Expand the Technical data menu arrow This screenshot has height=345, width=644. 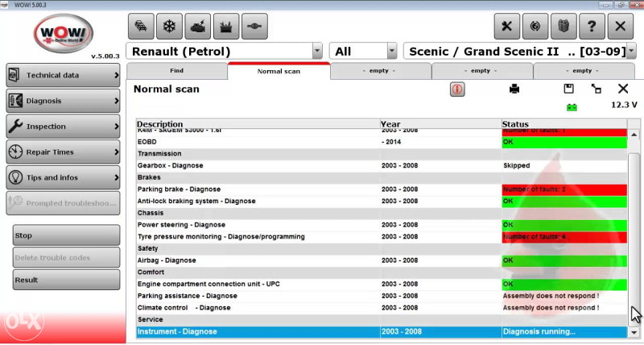coord(116,75)
